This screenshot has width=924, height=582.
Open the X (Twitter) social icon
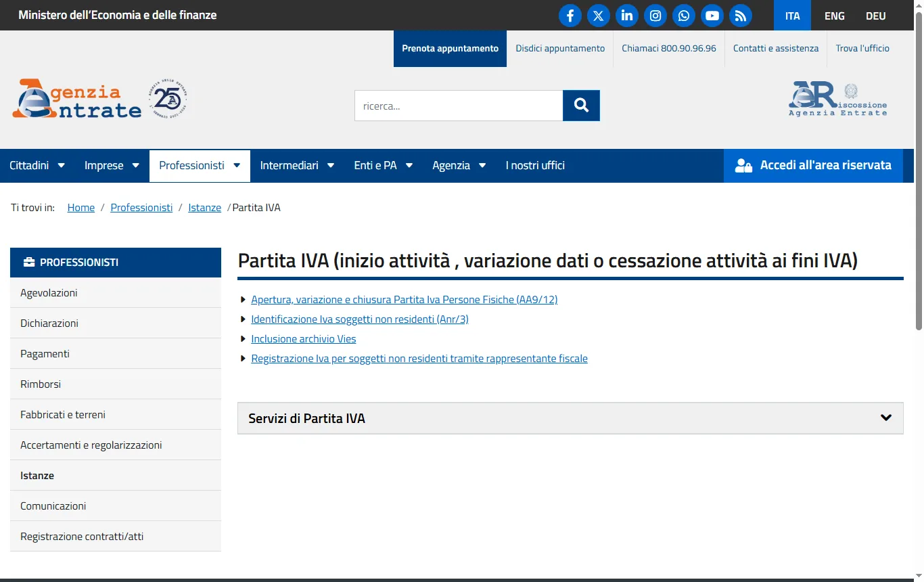tap(599, 16)
